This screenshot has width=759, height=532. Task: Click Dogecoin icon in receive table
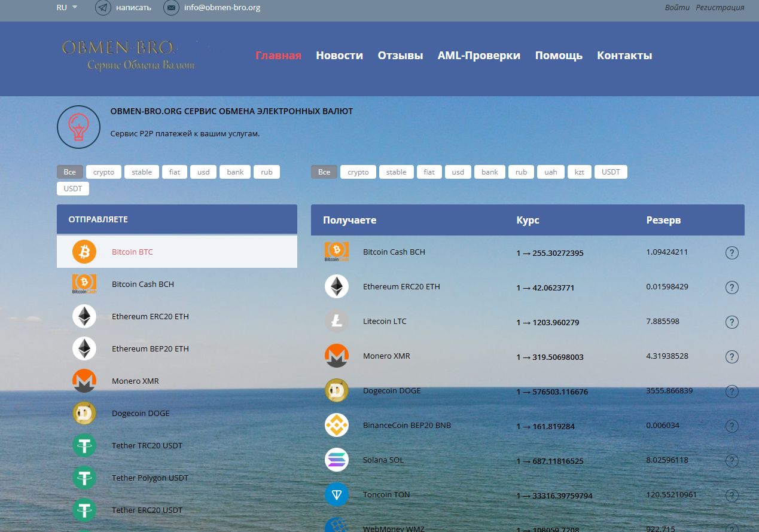pyautogui.click(x=337, y=390)
